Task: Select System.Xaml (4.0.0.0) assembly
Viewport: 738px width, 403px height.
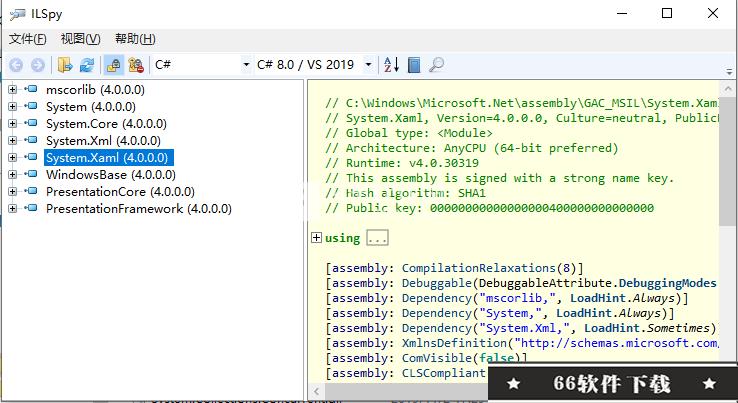Action: click(109, 158)
